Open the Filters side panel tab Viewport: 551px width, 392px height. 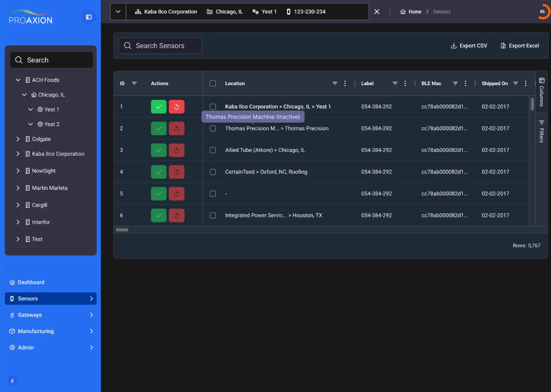pyautogui.click(x=542, y=131)
